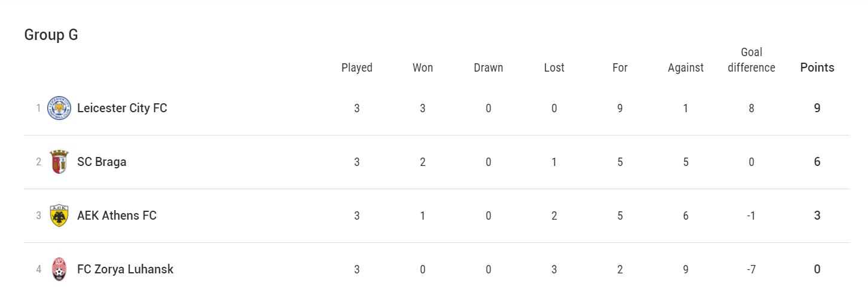Image resolution: width=868 pixels, height=308 pixels.
Task: Click the SC Braga club crest
Action: (x=59, y=162)
